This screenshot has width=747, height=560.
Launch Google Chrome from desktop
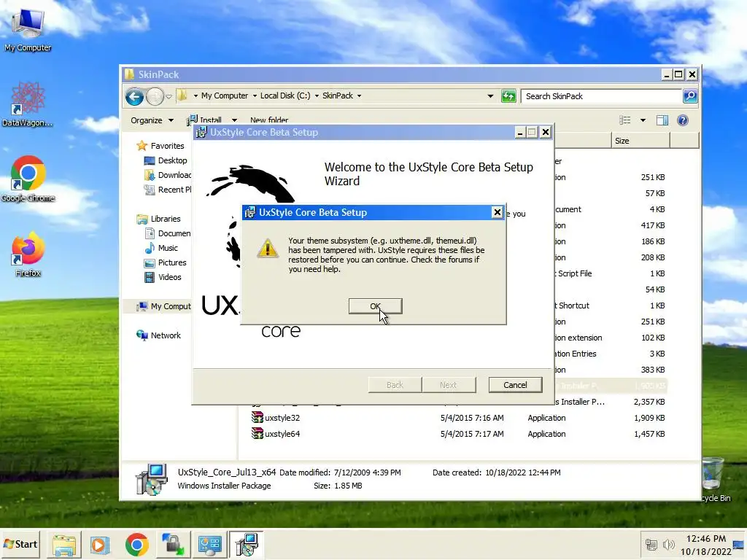(x=28, y=179)
